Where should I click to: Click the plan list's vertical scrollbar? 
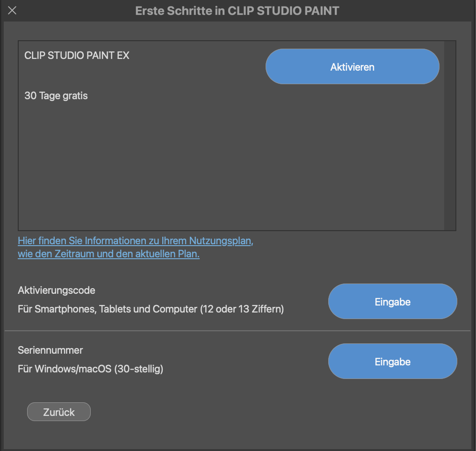450,136
